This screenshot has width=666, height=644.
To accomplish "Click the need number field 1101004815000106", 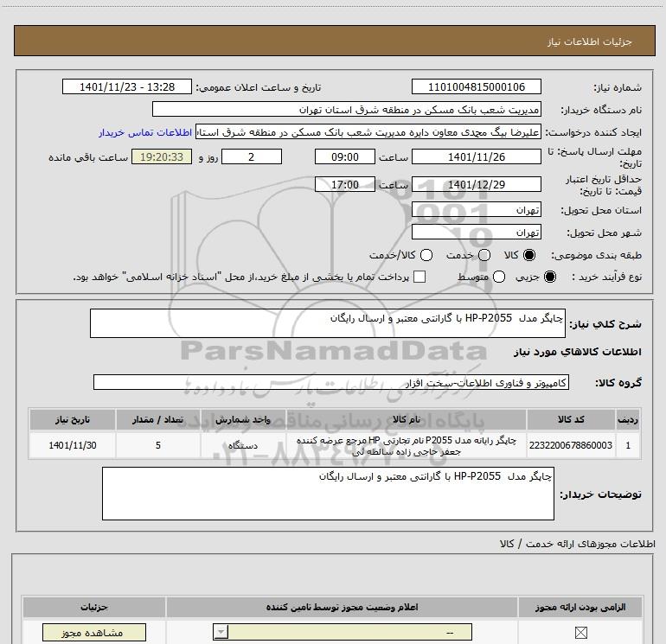I will (476, 86).
